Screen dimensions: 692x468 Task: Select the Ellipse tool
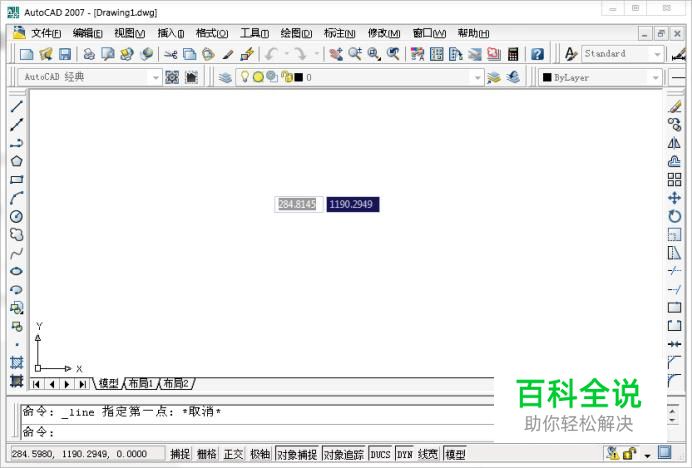point(17,271)
